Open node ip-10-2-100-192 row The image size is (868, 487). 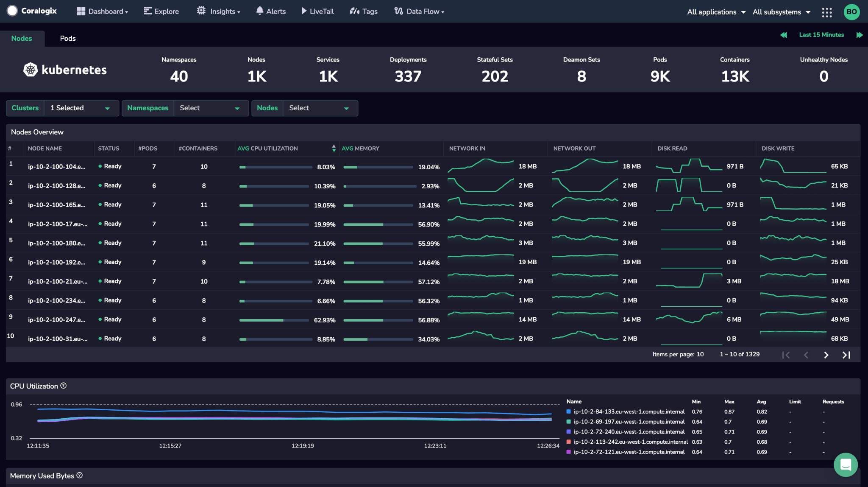[433, 262]
